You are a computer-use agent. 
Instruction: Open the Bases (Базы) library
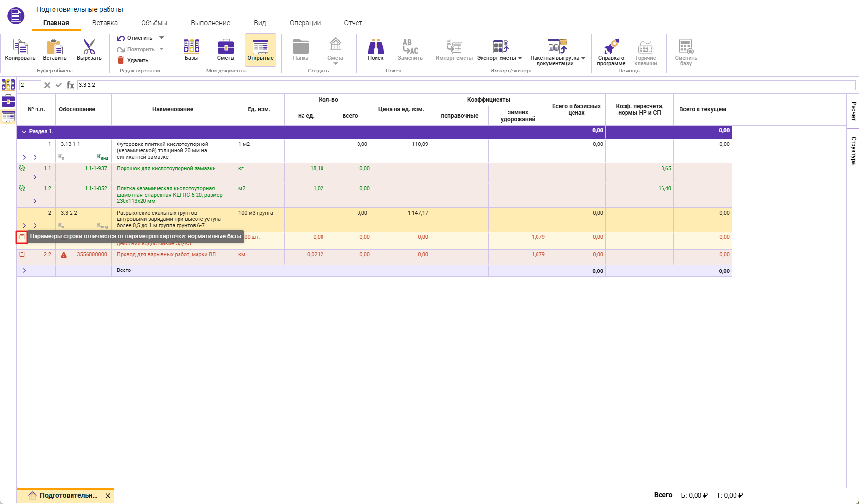(191, 48)
